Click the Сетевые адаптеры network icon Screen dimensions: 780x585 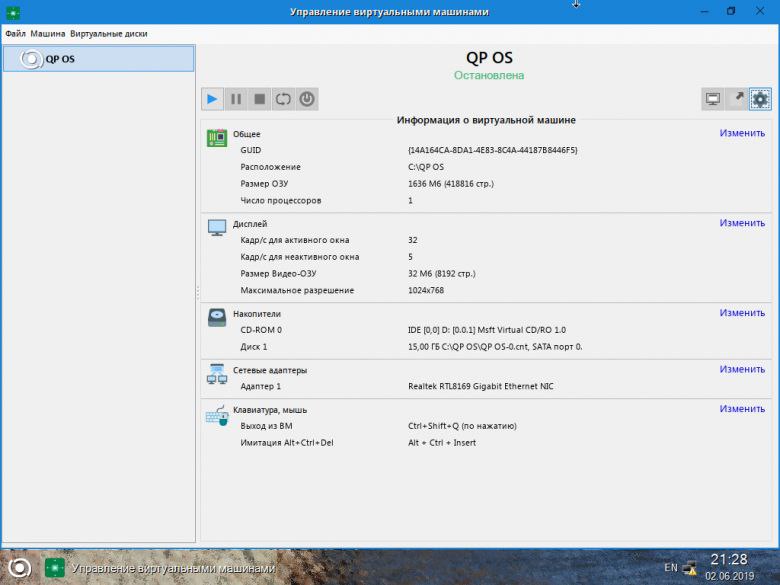(x=217, y=374)
